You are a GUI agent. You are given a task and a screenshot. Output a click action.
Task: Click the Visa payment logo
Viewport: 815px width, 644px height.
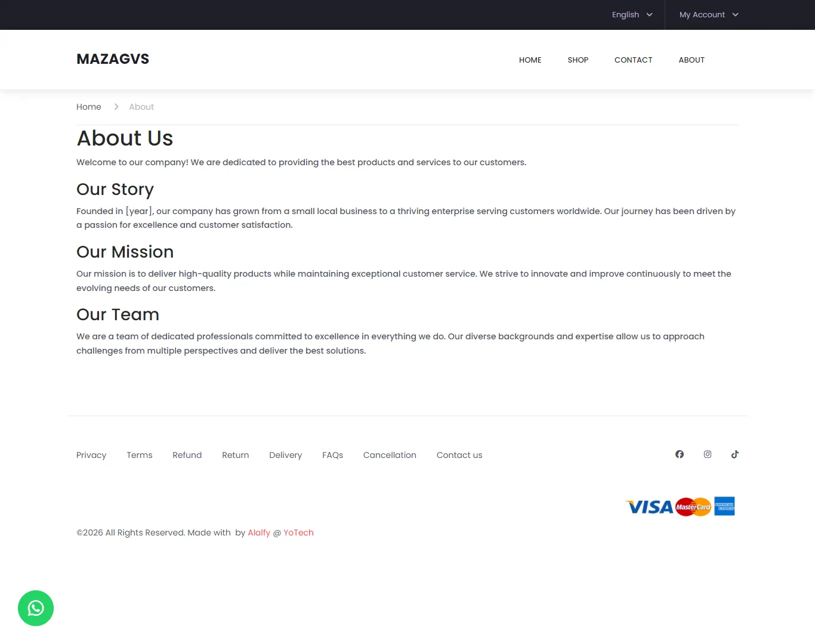coord(649,507)
